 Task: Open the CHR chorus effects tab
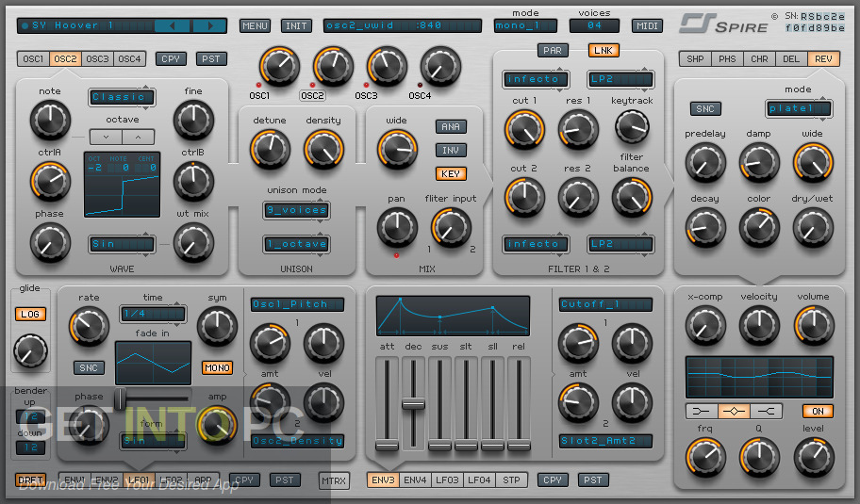(x=759, y=58)
